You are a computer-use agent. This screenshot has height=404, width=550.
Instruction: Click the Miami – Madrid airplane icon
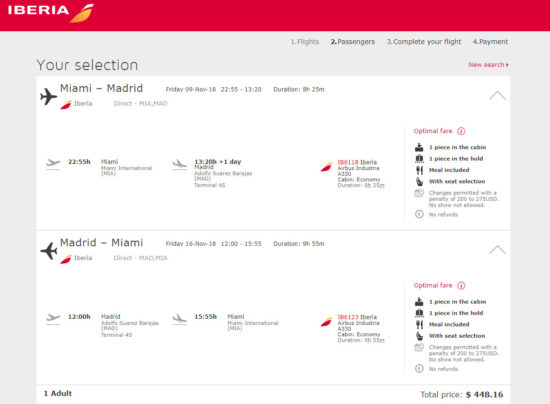click(48, 96)
